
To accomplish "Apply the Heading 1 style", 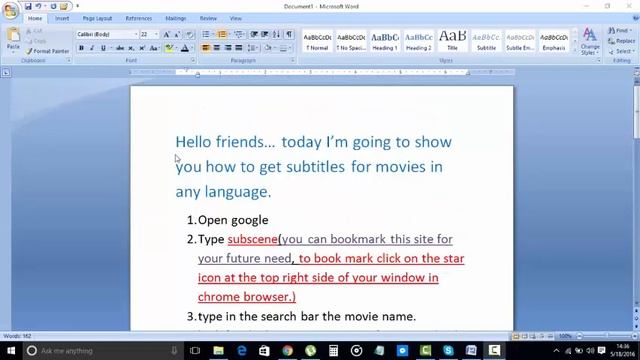I will pos(385,41).
